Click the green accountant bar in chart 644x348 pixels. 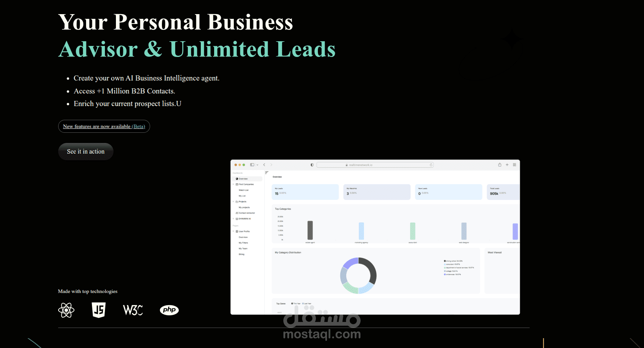coord(413,231)
